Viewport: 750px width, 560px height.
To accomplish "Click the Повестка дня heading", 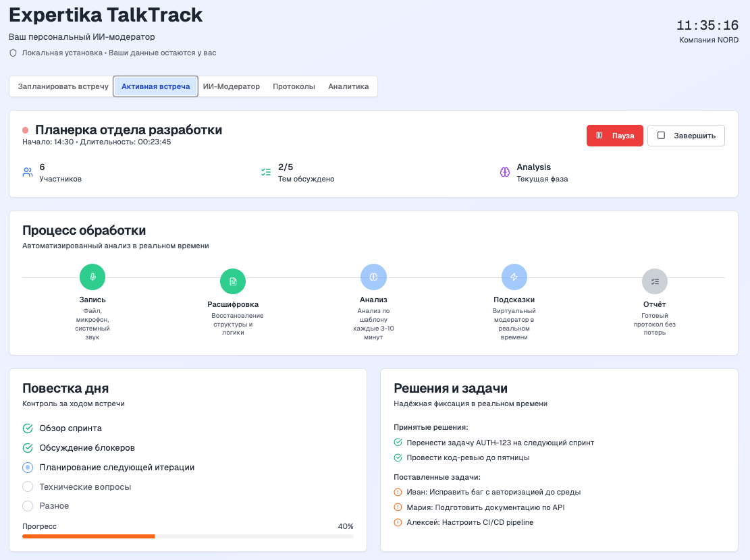I will 65,388.
